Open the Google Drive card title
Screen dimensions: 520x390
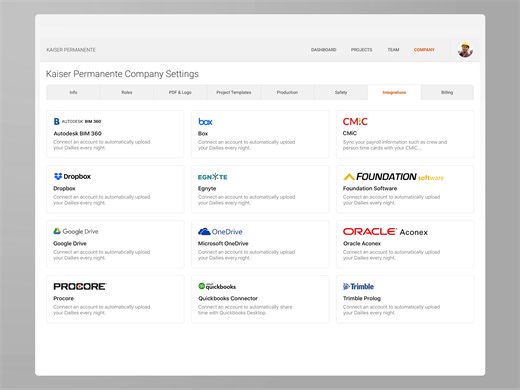[70, 243]
